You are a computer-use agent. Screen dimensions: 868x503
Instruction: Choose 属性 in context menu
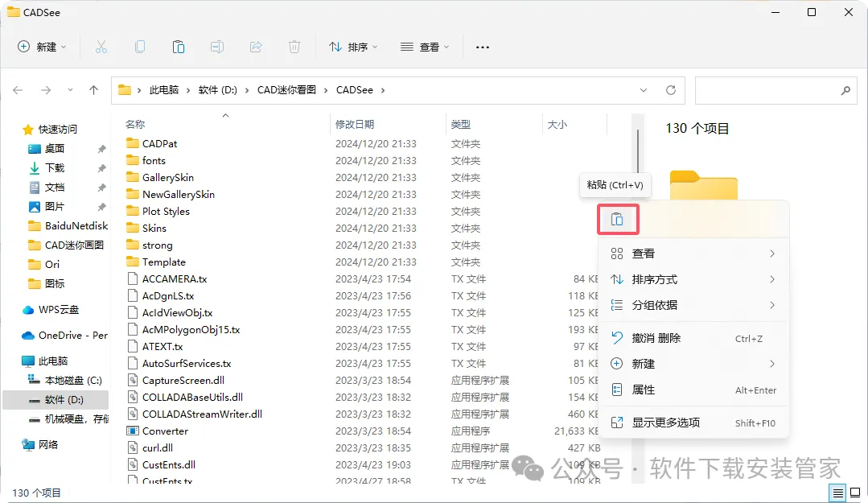[693, 390]
